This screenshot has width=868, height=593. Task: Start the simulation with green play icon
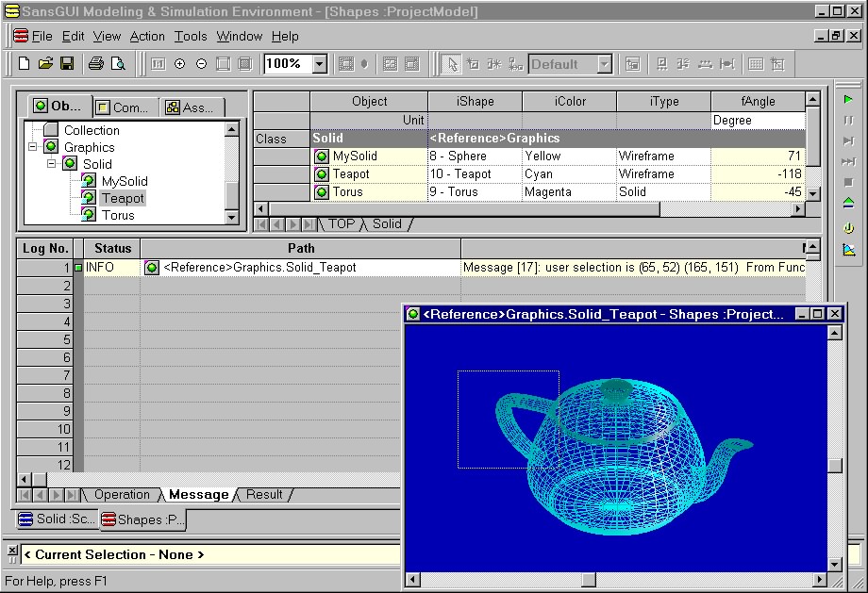coord(848,99)
